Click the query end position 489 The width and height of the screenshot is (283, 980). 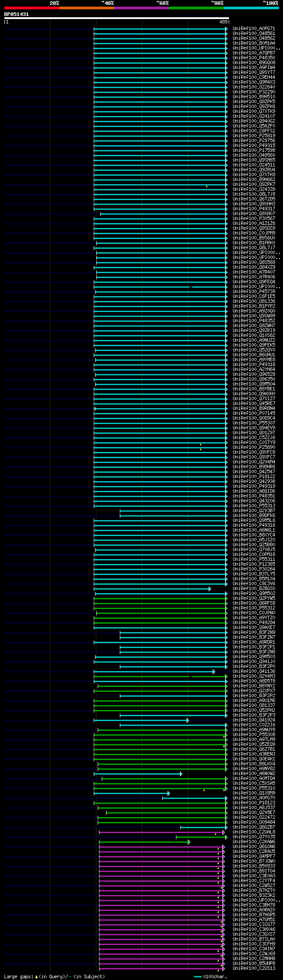click(x=223, y=22)
